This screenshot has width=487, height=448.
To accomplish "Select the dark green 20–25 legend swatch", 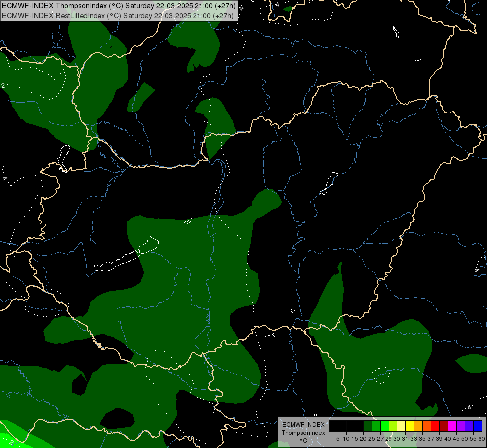I will pyautogui.click(x=368, y=426).
